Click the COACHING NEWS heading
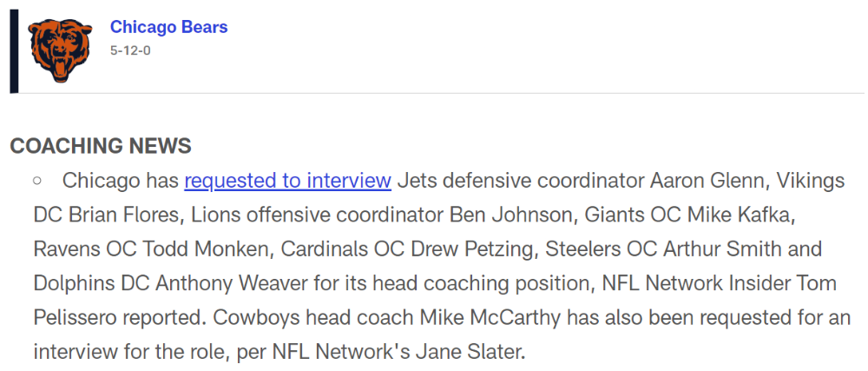 (101, 146)
